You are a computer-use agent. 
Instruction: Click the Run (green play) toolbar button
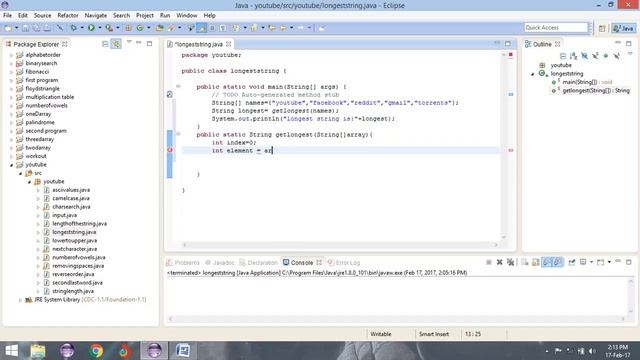[91, 28]
